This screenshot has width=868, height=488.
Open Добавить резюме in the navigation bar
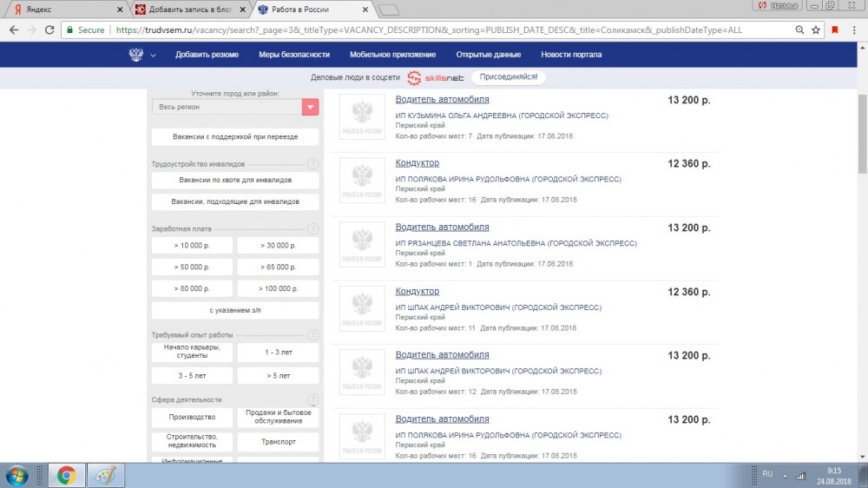[x=207, y=55]
